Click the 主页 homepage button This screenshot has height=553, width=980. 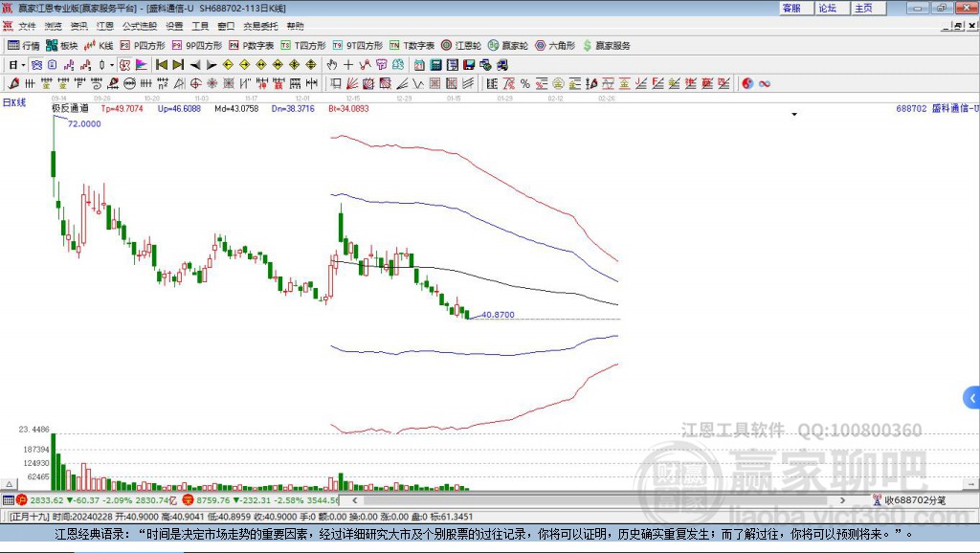(x=868, y=8)
